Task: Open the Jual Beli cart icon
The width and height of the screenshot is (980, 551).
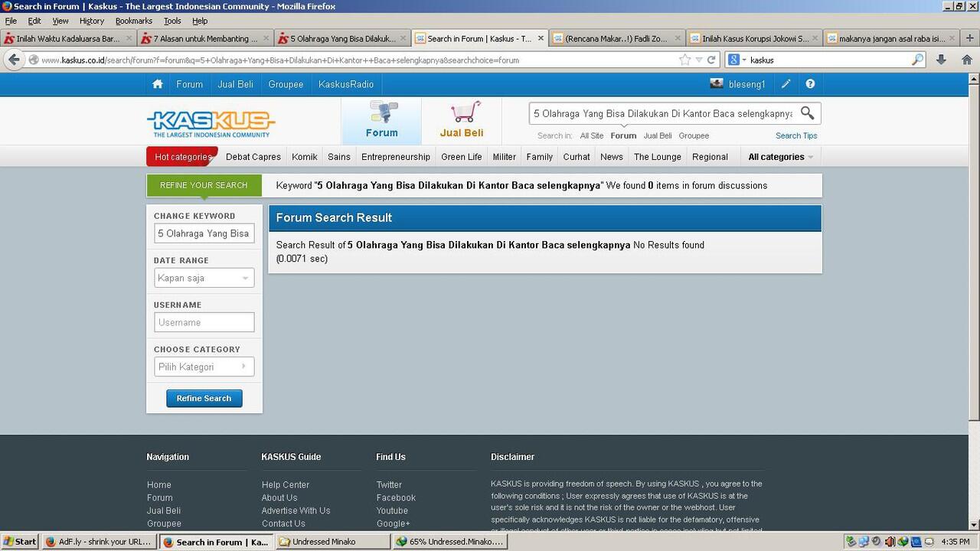Action: [x=462, y=120]
